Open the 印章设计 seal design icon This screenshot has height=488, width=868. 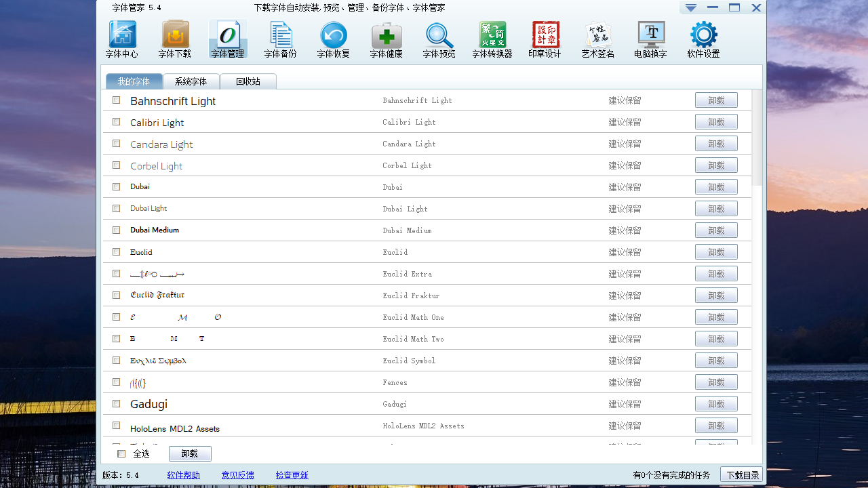(x=545, y=35)
